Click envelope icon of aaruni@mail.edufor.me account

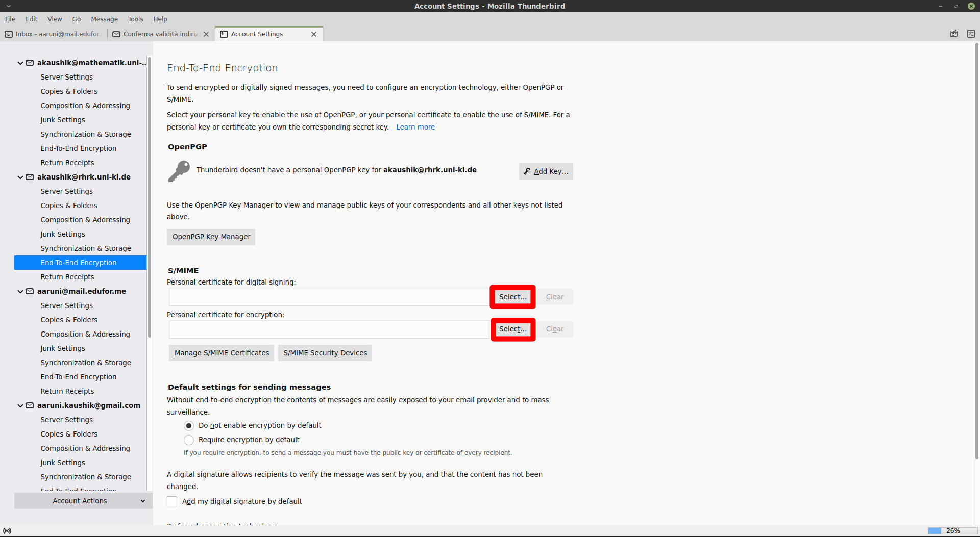click(x=30, y=291)
